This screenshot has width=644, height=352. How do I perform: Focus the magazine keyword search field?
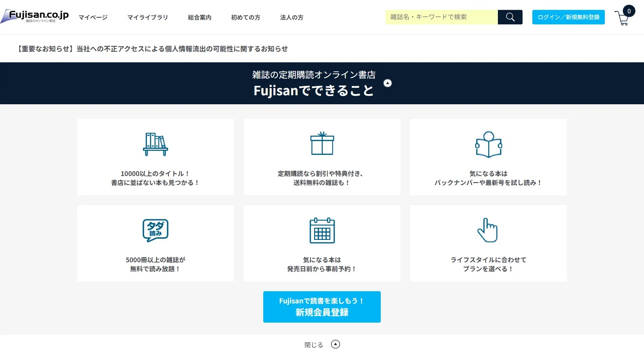(441, 17)
